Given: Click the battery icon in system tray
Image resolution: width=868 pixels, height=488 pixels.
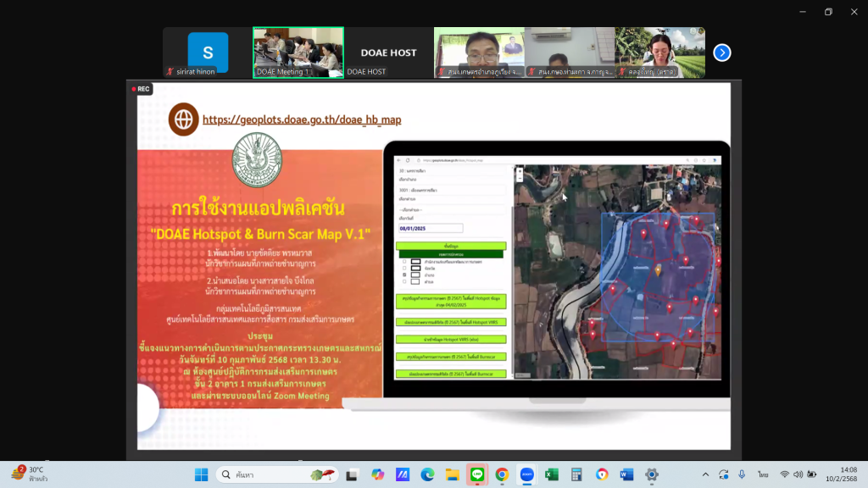Looking at the screenshot, I should point(811,474).
